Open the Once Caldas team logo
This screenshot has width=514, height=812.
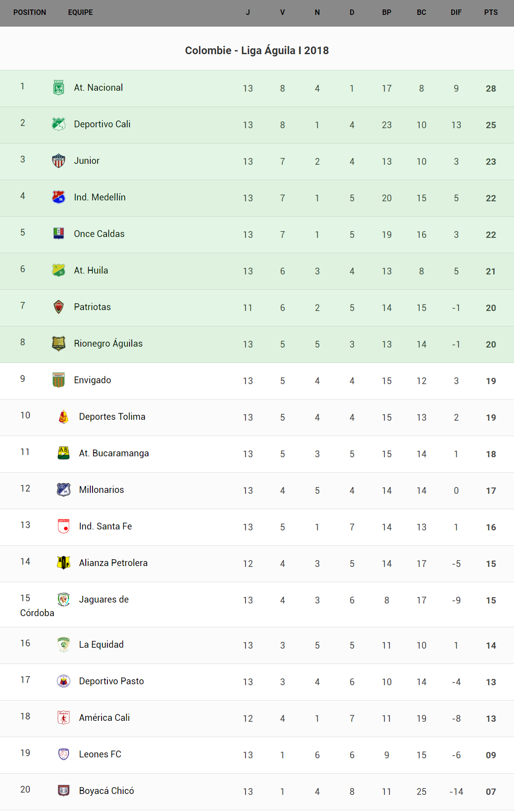(x=59, y=233)
